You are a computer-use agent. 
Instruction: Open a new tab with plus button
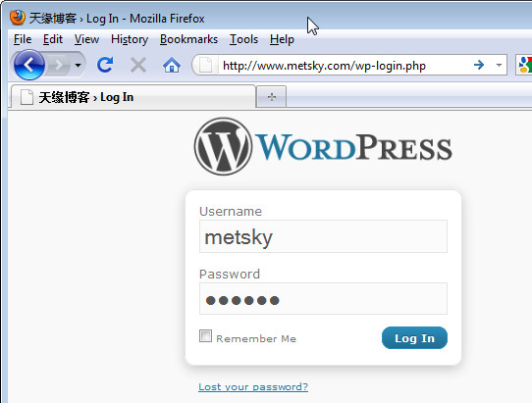point(272,97)
